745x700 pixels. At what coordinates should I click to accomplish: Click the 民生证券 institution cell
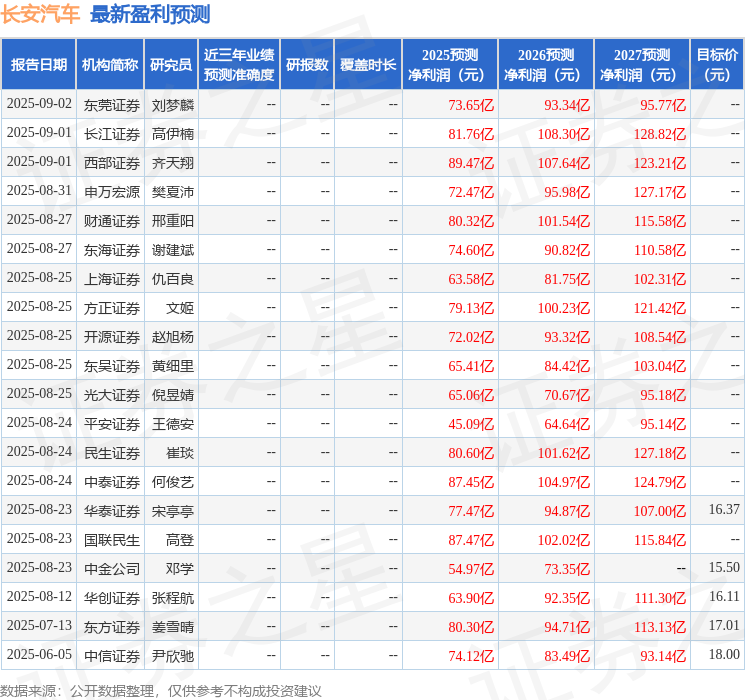(x=112, y=453)
